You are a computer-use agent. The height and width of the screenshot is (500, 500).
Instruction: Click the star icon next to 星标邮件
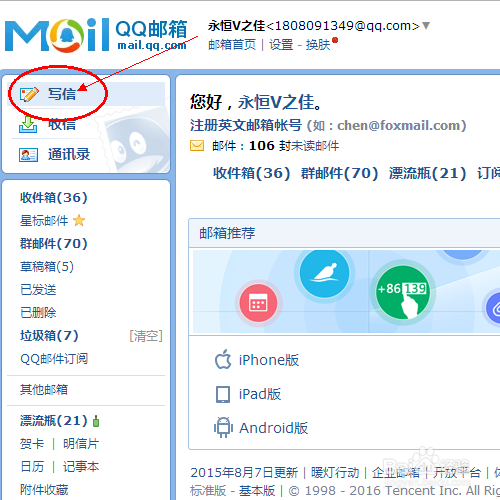coord(79,220)
